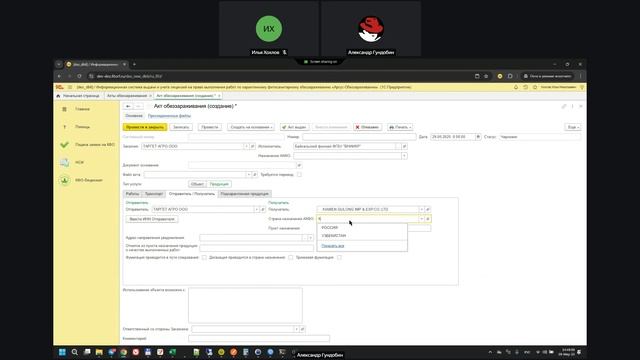Viewport: 640px width, 360px height.
Task: Expand the Заказчик dropdown arrow
Action: [x=246, y=146]
